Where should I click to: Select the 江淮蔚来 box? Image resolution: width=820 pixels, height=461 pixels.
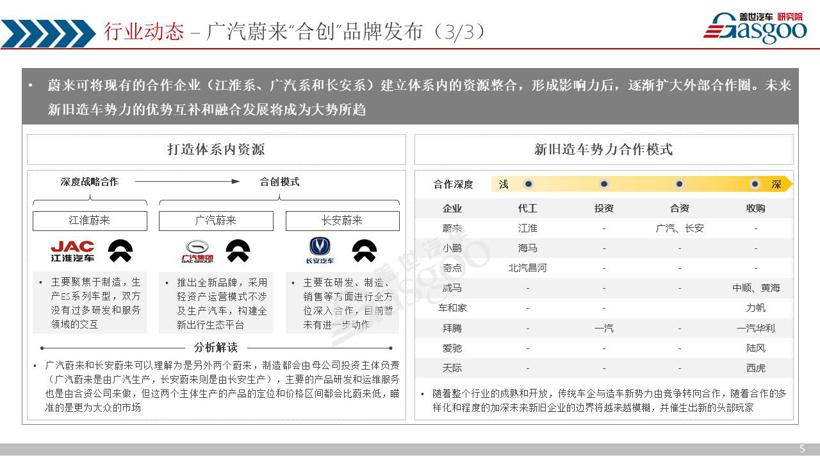[x=90, y=221]
